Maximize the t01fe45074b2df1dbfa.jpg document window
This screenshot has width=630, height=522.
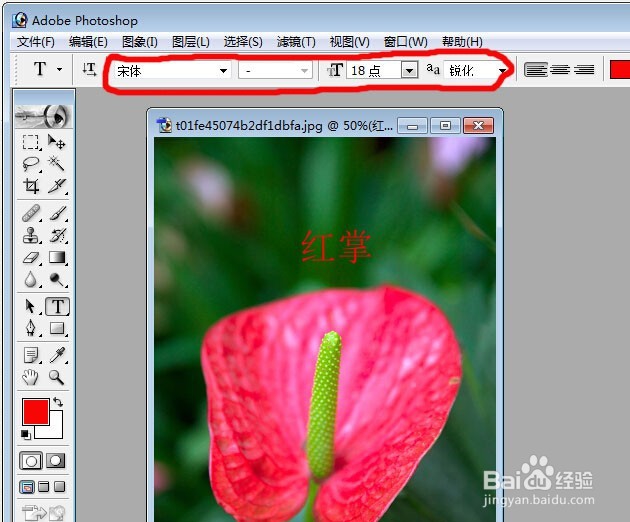point(445,126)
